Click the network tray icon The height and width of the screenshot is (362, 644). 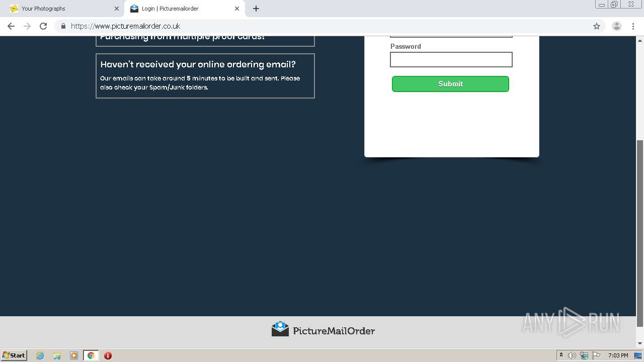584,355
